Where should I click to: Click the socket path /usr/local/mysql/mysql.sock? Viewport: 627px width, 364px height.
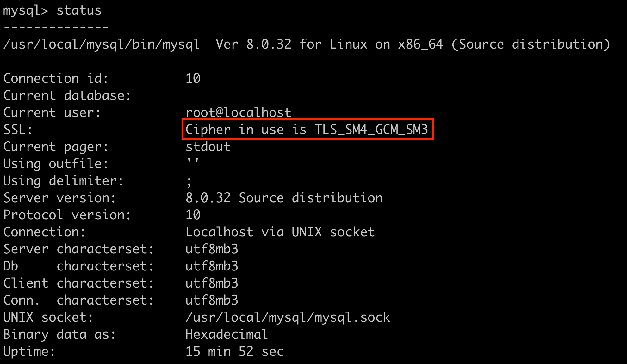click(x=288, y=317)
